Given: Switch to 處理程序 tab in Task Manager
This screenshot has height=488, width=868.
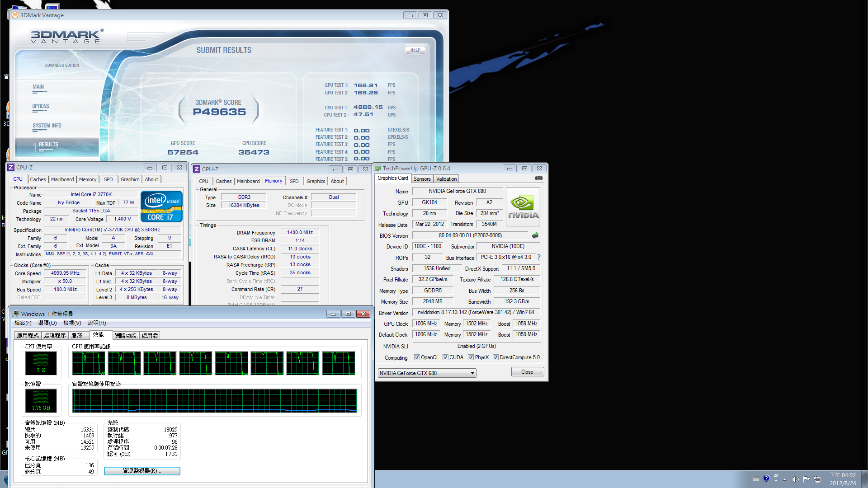Looking at the screenshot, I should point(55,335).
